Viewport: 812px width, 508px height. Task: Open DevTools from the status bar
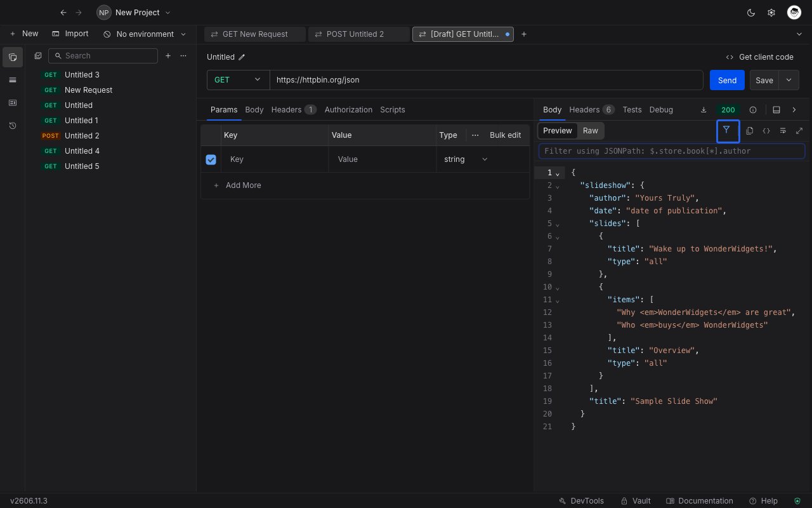click(581, 501)
